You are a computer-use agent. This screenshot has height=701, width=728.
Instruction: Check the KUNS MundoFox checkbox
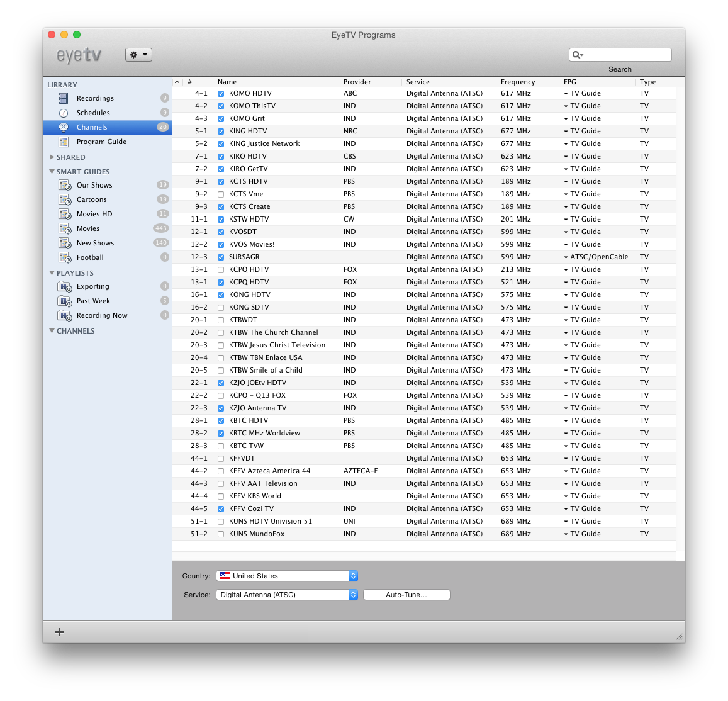click(221, 534)
